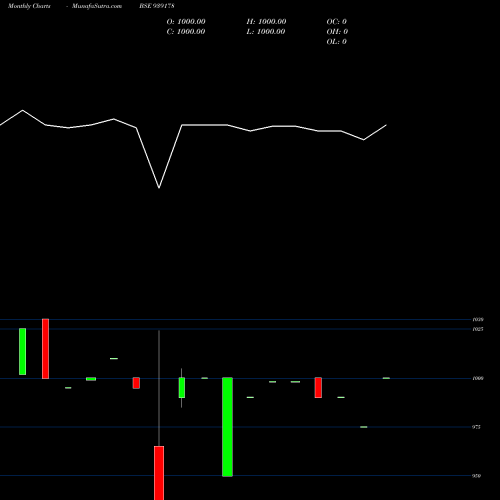Select the 'L: 1000.00' low value
The image size is (500, 500).
(x=266, y=32)
